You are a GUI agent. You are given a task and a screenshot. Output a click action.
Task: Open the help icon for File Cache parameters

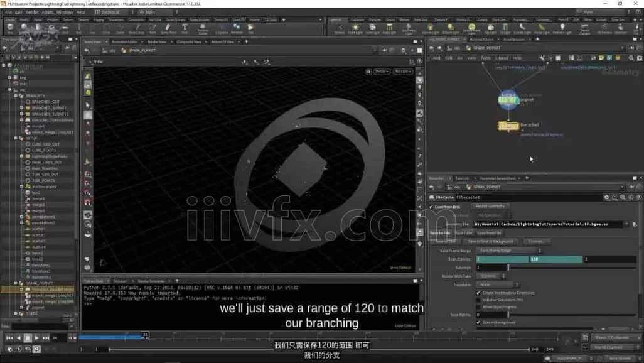640,197
